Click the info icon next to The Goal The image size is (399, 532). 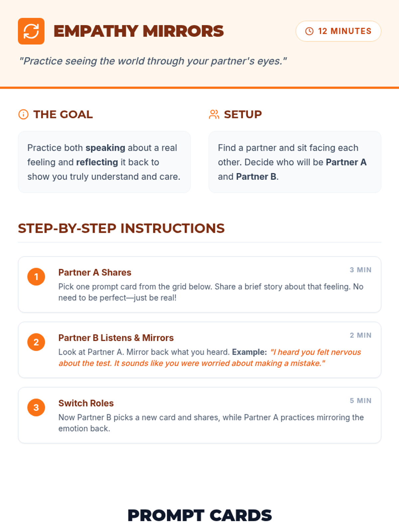(x=23, y=114)
